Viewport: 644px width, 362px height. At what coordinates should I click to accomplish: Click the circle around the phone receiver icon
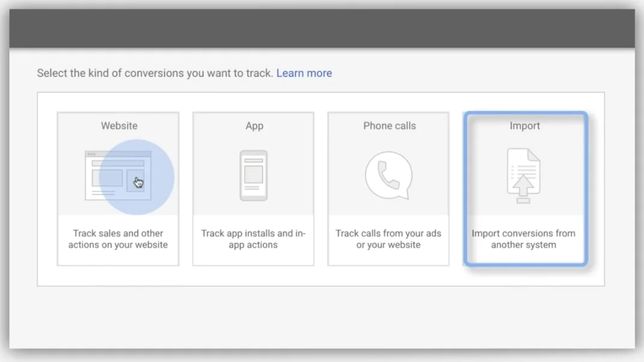click(388, 176)
